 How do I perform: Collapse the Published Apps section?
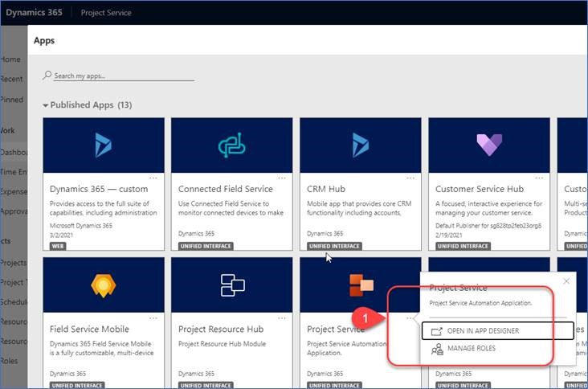click(x=46, y=105)
